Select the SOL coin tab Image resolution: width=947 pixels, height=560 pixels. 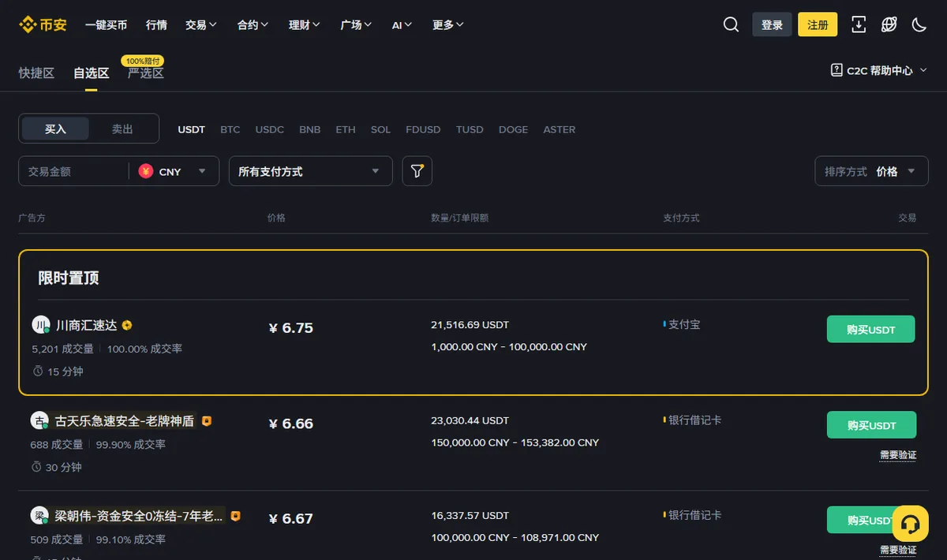[380, 129]
